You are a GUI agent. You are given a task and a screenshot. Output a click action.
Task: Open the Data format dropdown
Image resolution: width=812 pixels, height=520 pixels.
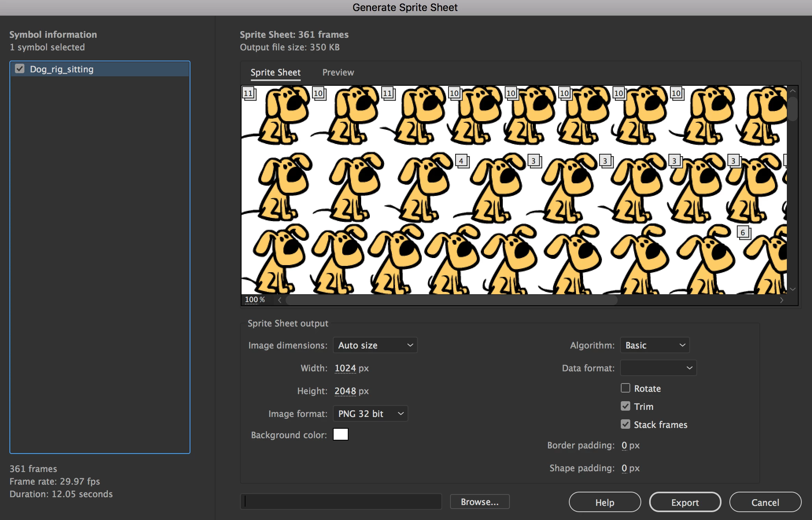point(658,368)
